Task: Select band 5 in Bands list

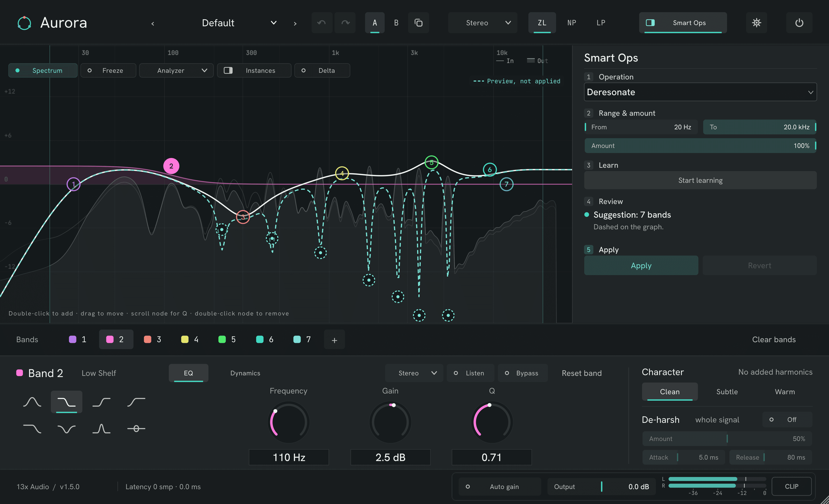Action: click(227, 340)
